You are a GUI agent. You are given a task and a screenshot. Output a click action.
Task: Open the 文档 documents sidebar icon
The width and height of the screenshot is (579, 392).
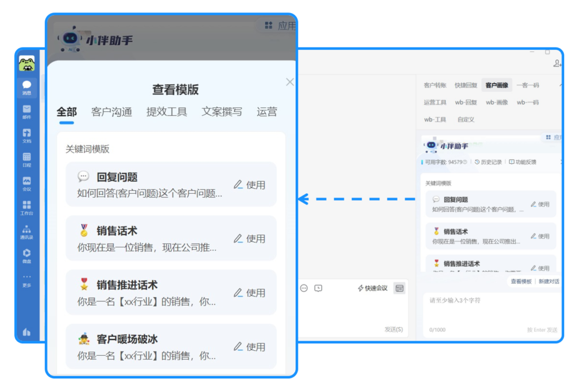tap(27, 136)
